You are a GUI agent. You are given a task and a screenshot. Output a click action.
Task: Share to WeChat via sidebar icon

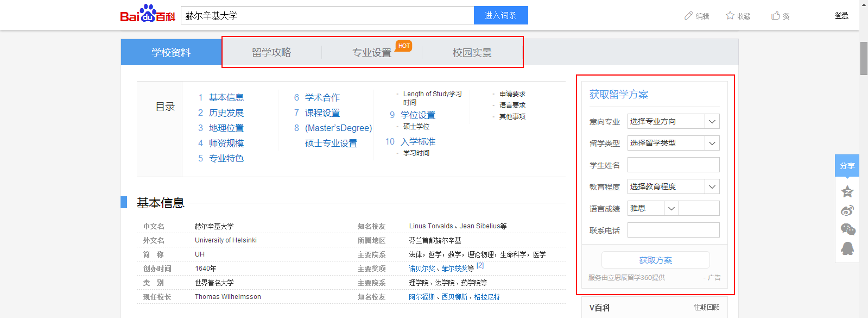pyautogui.click(x=847, y=229)
